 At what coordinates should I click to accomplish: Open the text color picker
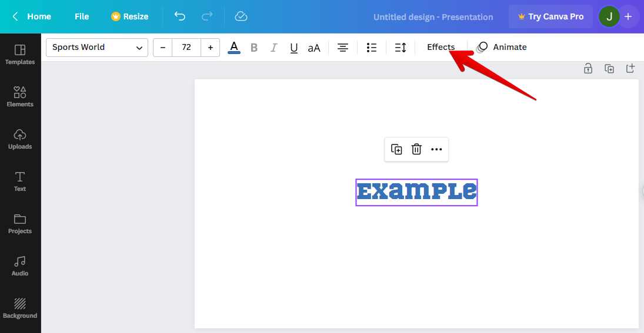tap(234, 48)
